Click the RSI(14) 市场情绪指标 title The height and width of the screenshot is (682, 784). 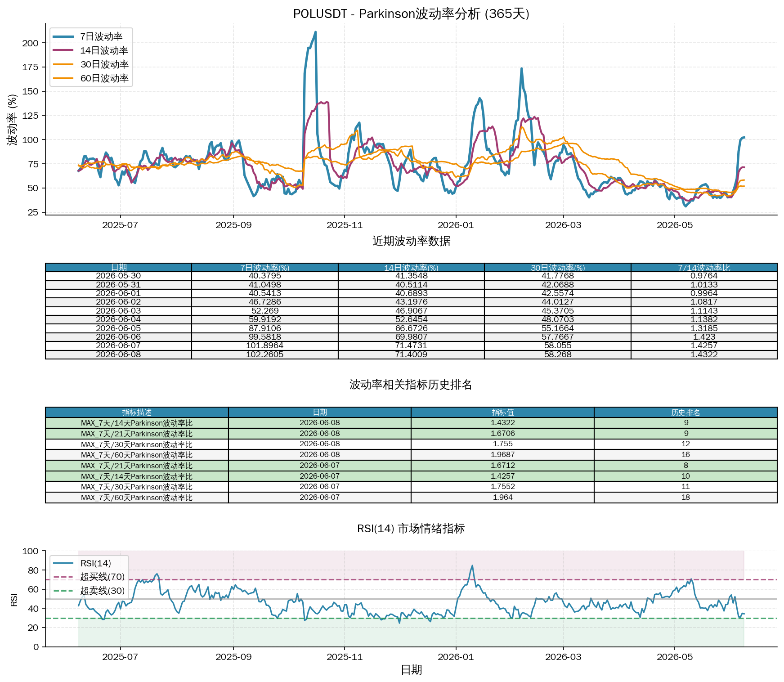pos(411,529)
